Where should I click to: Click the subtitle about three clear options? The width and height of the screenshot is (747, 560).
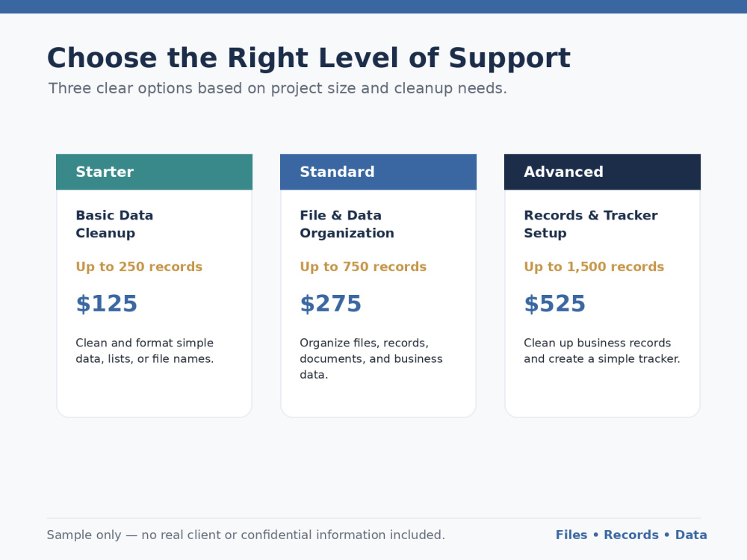coord(278,89)
